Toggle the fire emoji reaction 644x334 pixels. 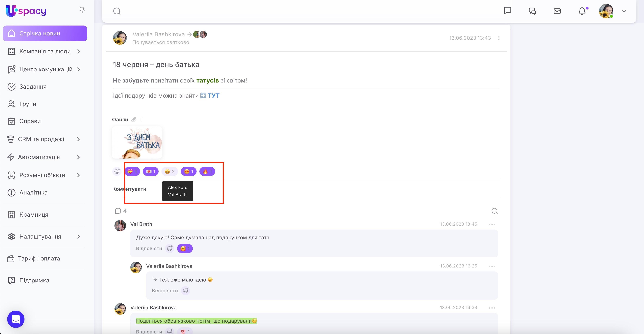tap(207, 171)
